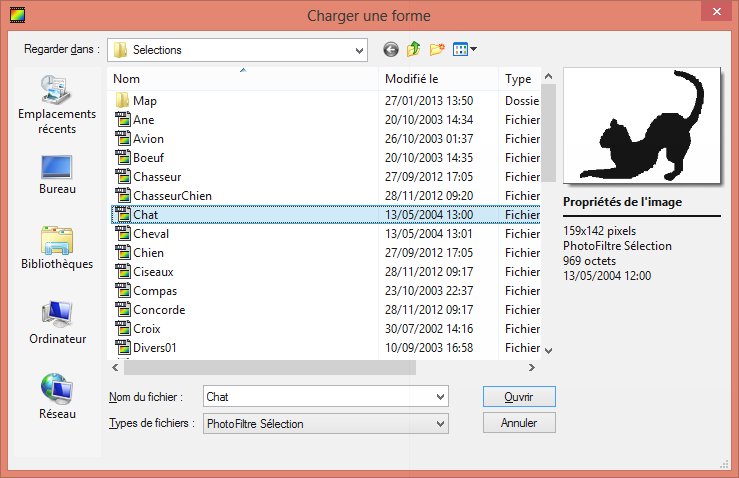Expand the Types de fichiers dropdown
Screen dimensions: 739x478
(439, 423)
